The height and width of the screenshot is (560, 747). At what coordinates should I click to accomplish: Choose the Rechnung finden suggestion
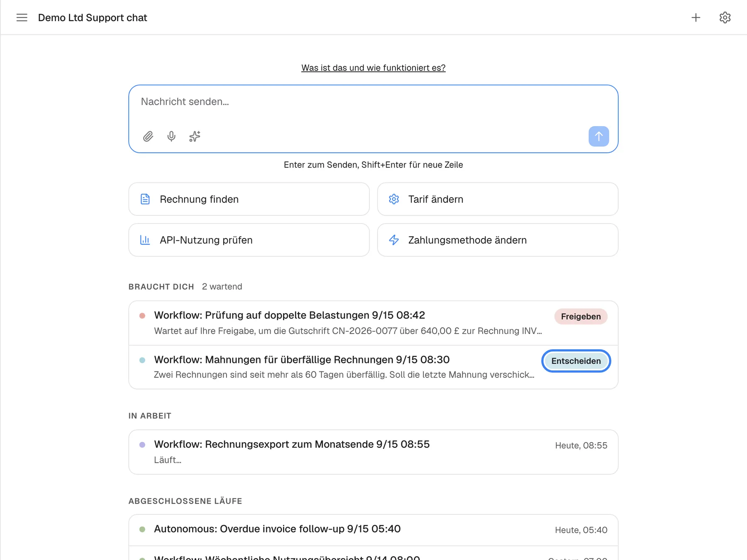coord(249,199)
